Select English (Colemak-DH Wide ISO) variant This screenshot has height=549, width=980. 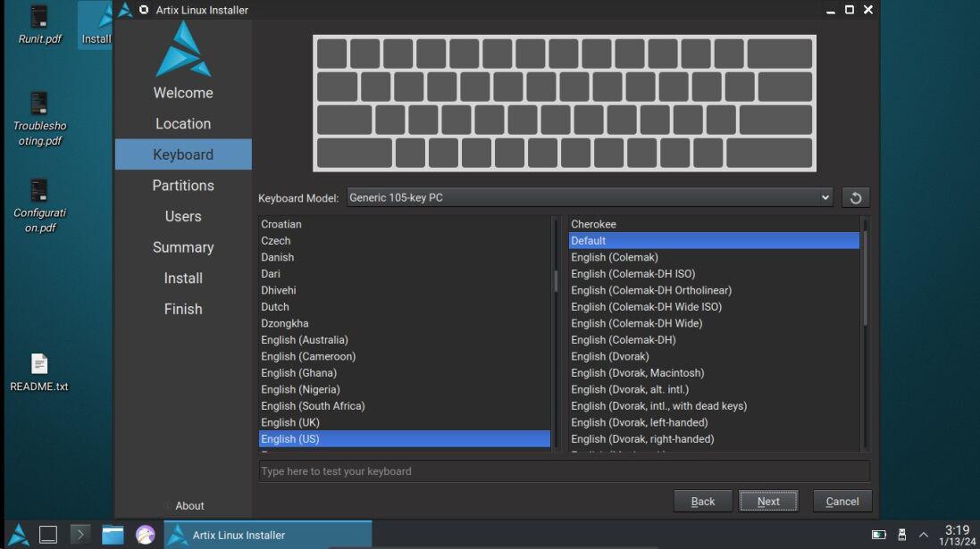[x=714, y=307]
